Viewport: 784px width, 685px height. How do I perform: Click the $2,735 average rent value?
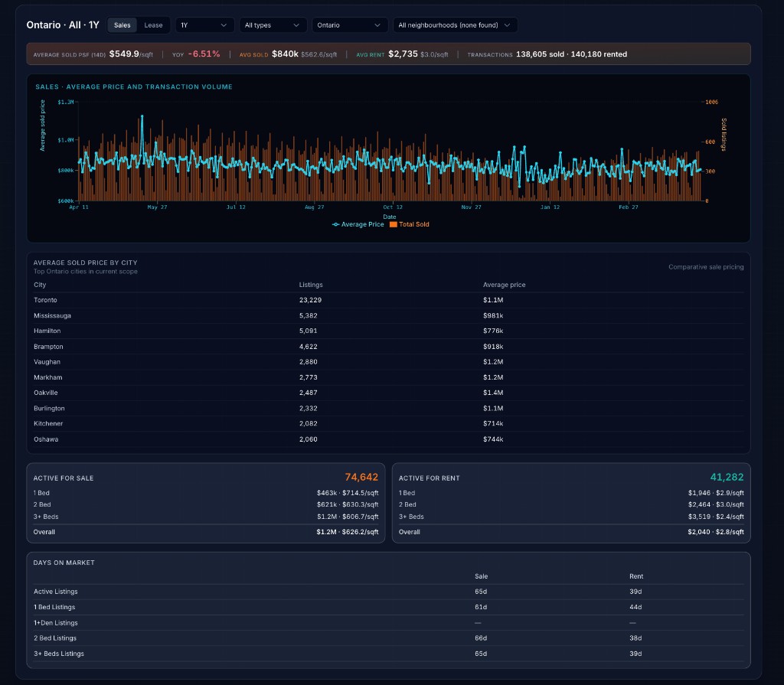pos(403,54)
